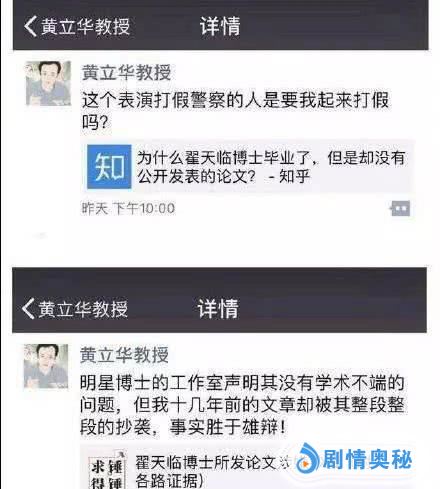The width and height of the screenshot is (440, 489).
Task: Open the comment bubble icon under first post
Action: pyautogui.click(x=400, y=208)
